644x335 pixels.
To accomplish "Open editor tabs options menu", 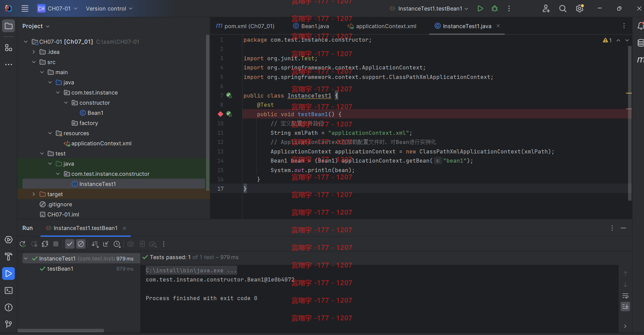I will (x=624, y=26).
